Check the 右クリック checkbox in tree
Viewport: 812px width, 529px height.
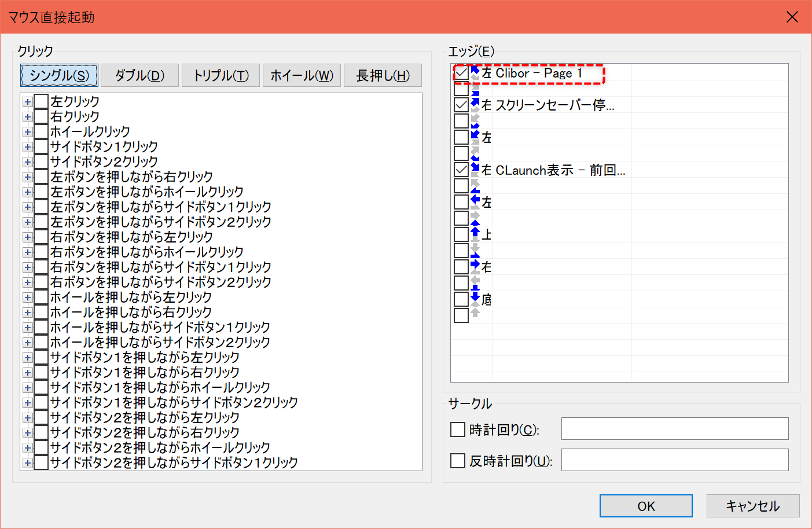(41, 116)
